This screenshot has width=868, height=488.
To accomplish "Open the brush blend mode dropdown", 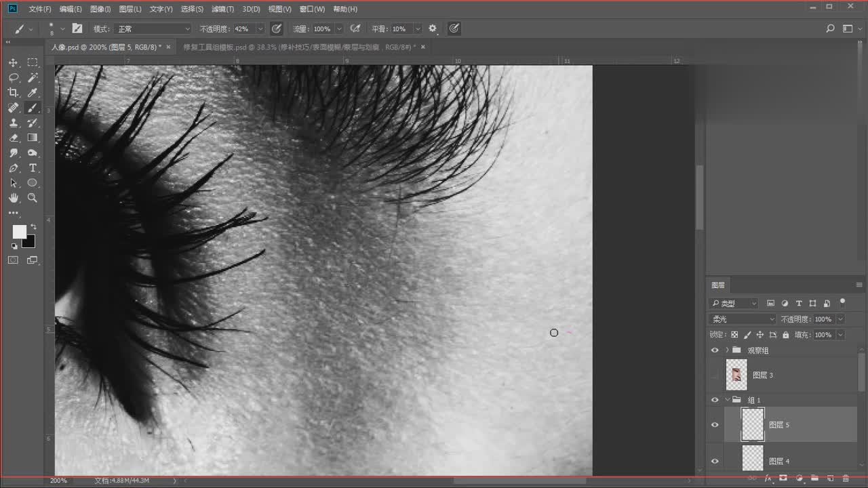I will tap(153, 29).
